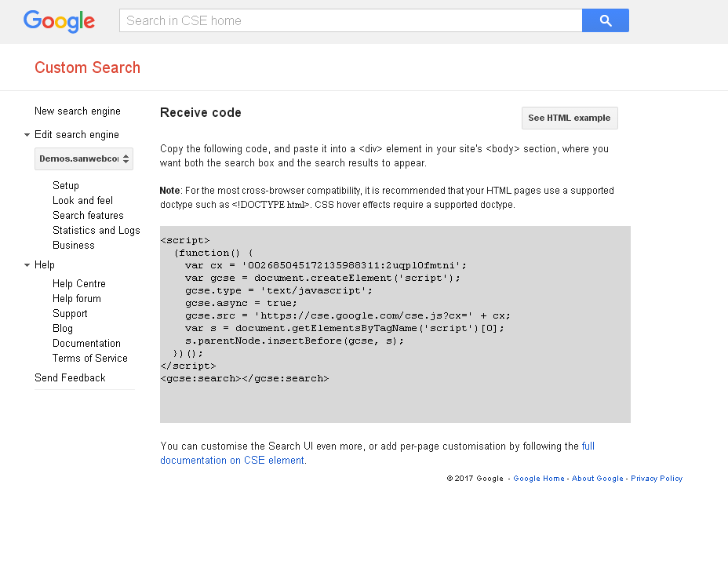Open the Privacy Policy footer link
Image resolution: width=728 pixels, height=583 pixels.
[657, 479]
